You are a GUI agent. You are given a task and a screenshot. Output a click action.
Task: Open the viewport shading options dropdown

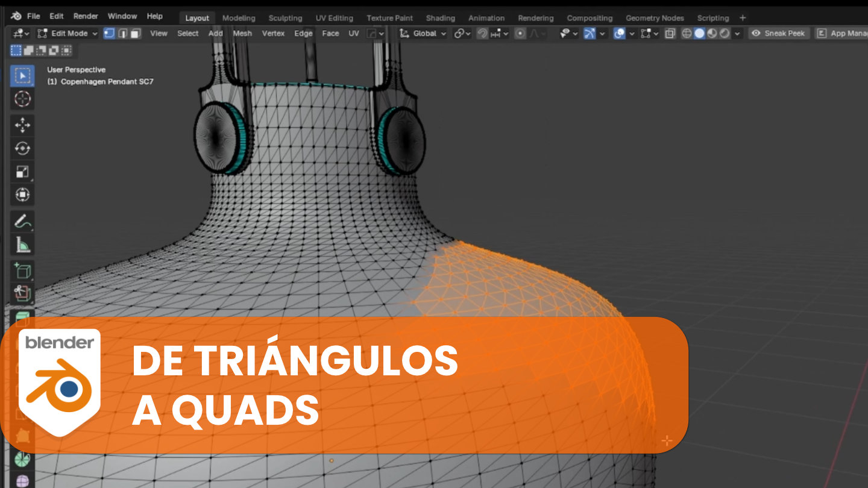click(x=738, y=34)
